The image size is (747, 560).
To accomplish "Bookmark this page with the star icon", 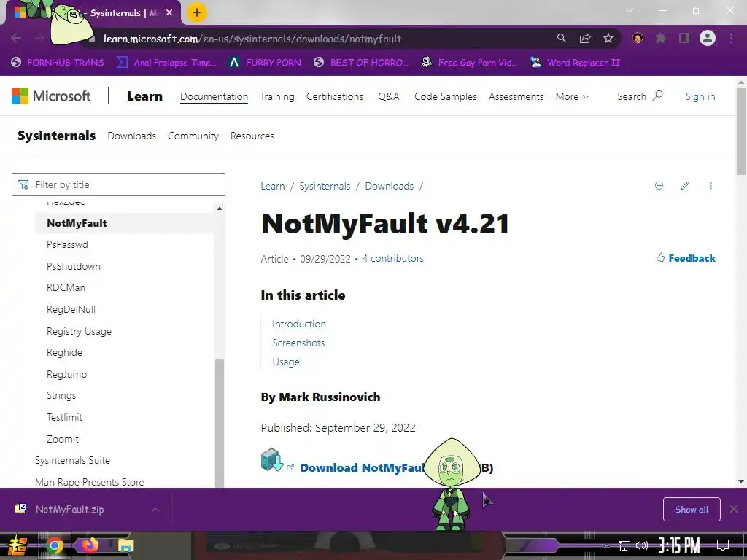I will 608,38.
